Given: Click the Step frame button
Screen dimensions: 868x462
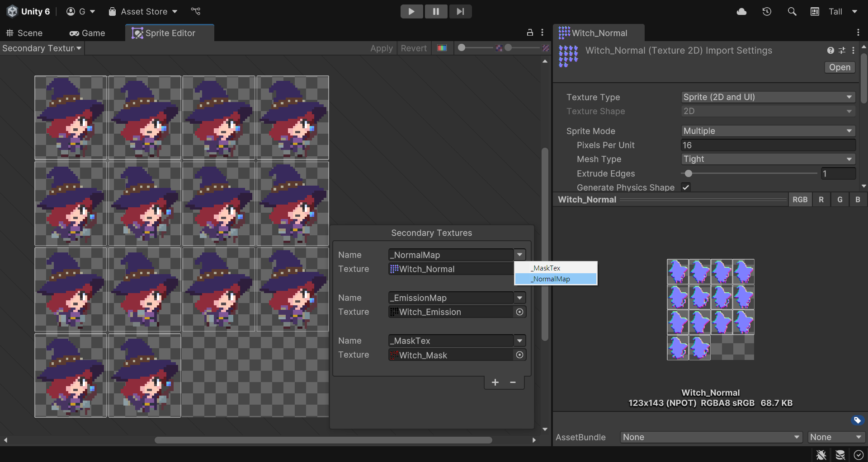Looking at the screenshot, I should [460, 11].
